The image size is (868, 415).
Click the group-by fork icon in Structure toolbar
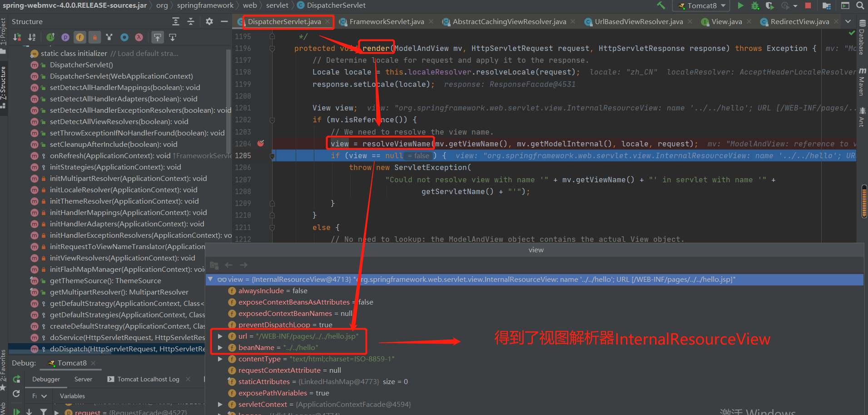coord(109,37)
